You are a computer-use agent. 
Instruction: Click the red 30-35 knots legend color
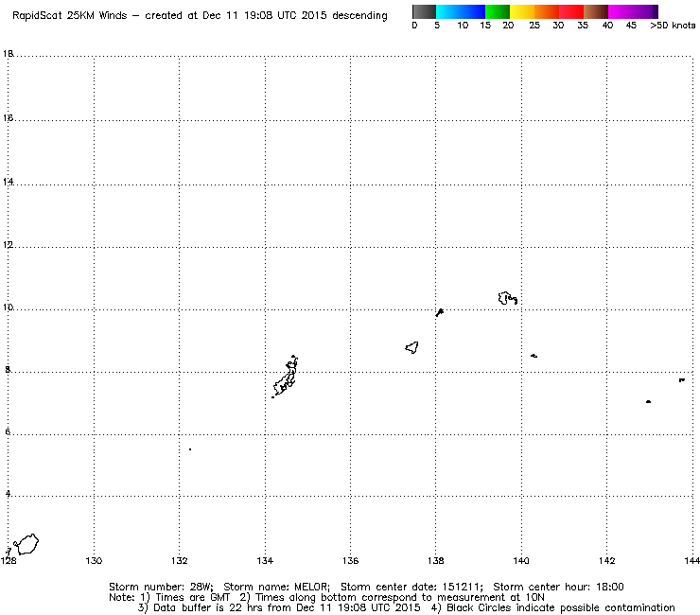coord(571,11)
